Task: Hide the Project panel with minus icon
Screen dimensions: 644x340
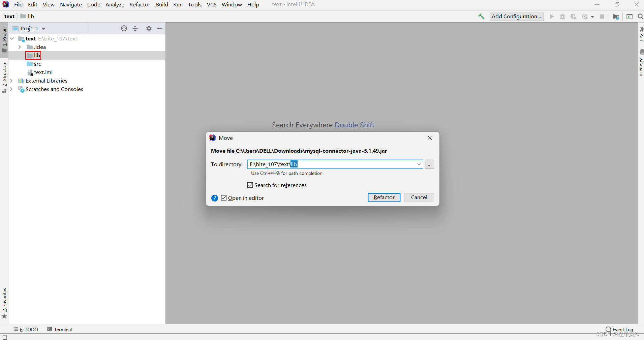Action: (x=160, y=28)
